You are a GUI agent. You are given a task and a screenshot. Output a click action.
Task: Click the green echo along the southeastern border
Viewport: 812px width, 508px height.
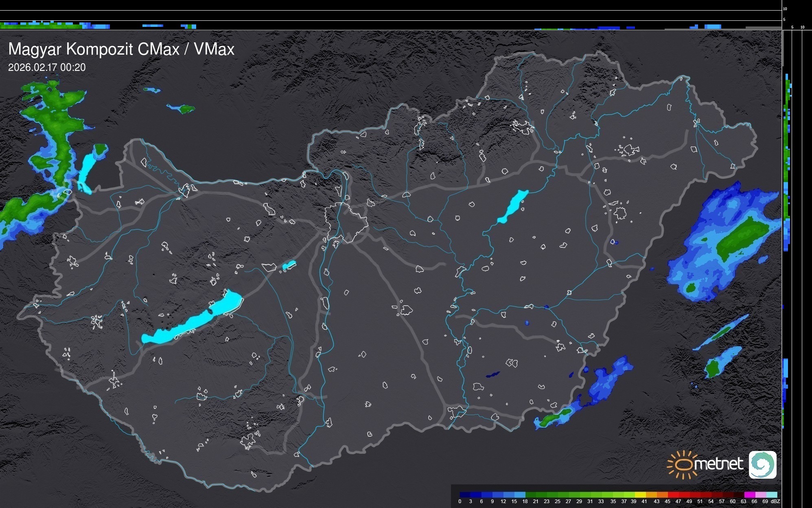(x=554, y=418)
